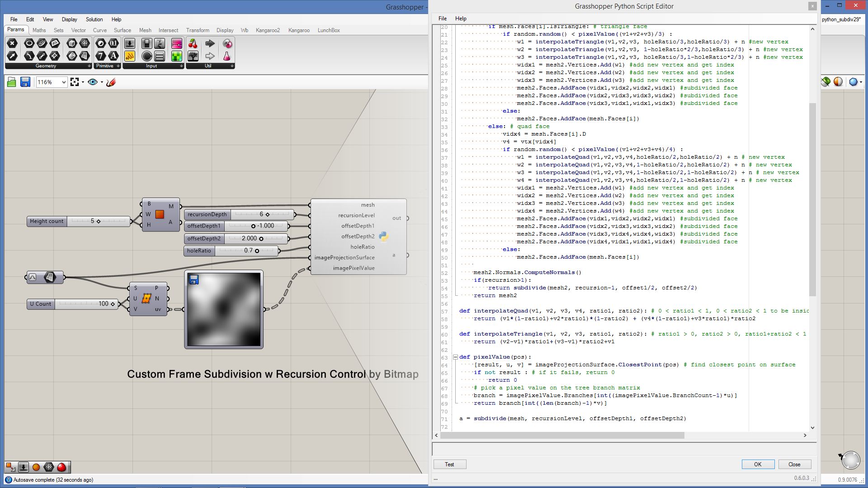Click the recursionDepth slider handle
The height and width of the screenshot is (488, 868).
tap(267, 214)
